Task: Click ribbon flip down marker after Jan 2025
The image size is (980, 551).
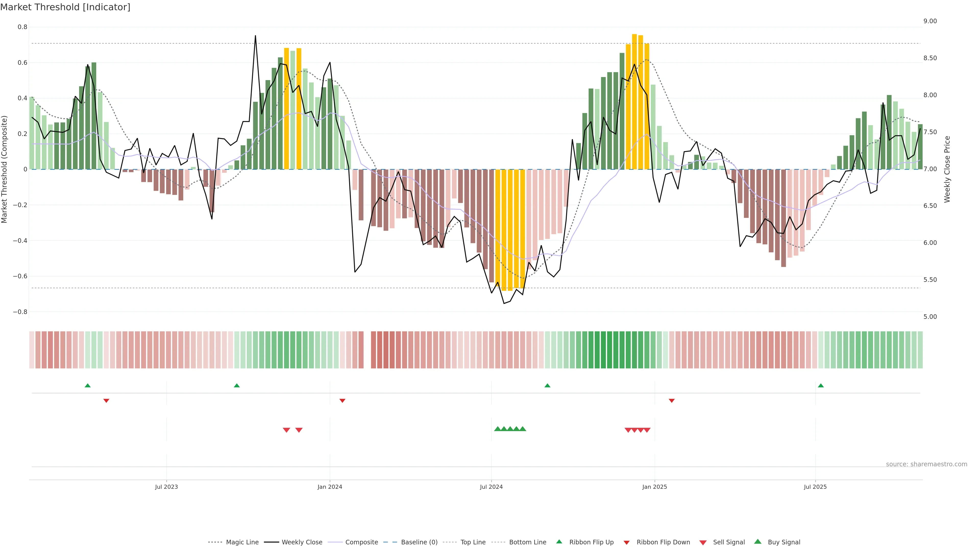Action: click(x=671, y=401)
